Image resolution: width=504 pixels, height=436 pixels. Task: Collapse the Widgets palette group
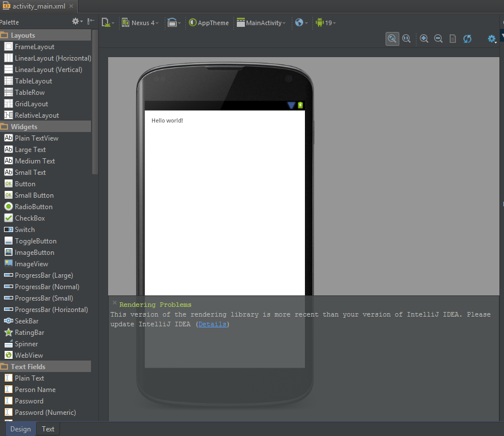point(46,127)
